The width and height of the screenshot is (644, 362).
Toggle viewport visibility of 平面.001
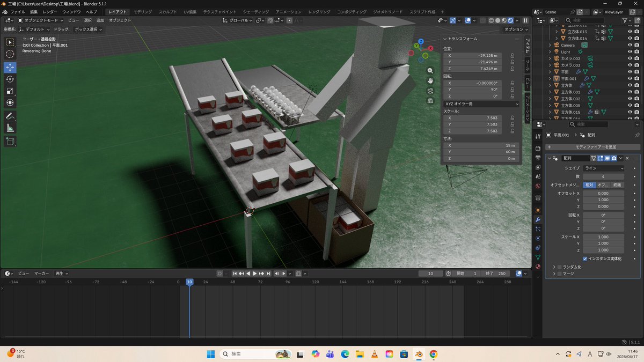[630, 78]
